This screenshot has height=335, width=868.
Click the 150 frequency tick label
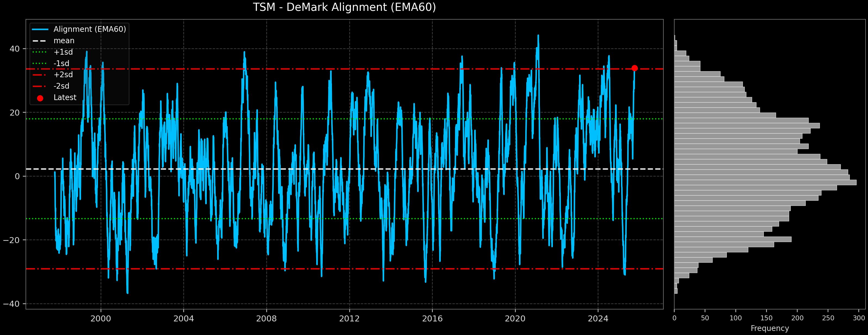click(766, 318)
